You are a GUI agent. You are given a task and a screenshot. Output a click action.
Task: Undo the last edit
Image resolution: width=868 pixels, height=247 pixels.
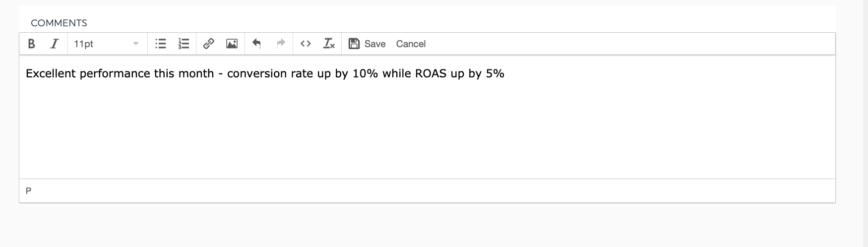pyautogui.click(x=257, y=44)
